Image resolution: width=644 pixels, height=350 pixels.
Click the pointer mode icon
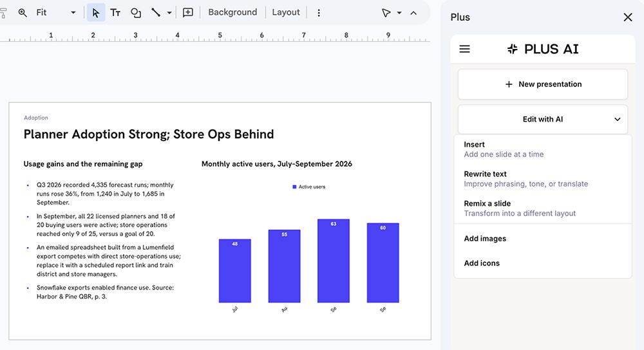[386, 13]
